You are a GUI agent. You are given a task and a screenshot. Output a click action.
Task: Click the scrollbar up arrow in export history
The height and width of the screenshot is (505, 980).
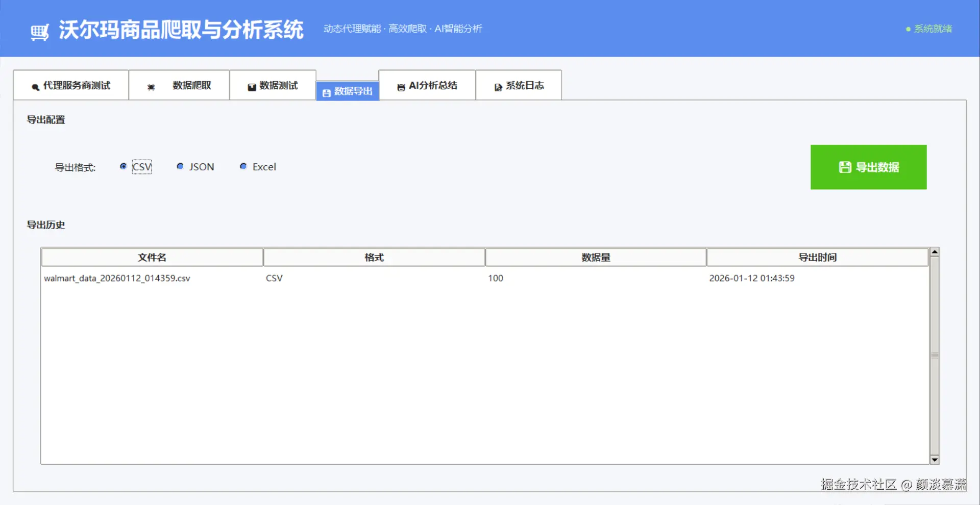click(935, 251)
